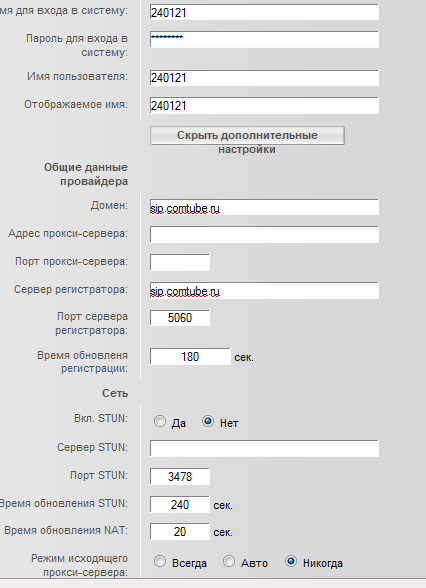426x588 pixels.
Task: Select "Да" radio for Вкл. STUN
Action: (x=160, y=422)
